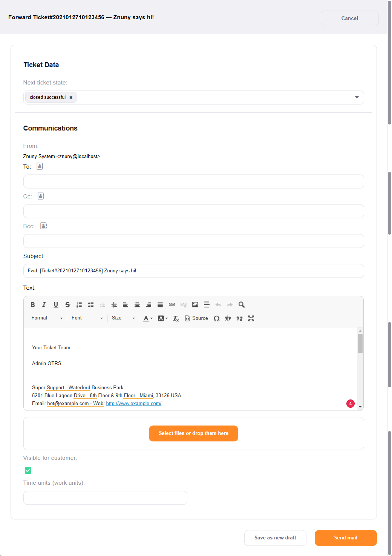This screenshot has width=392, height=556.
Task: Toggle Source view in the editor
Action: click(x=196, y=318)
